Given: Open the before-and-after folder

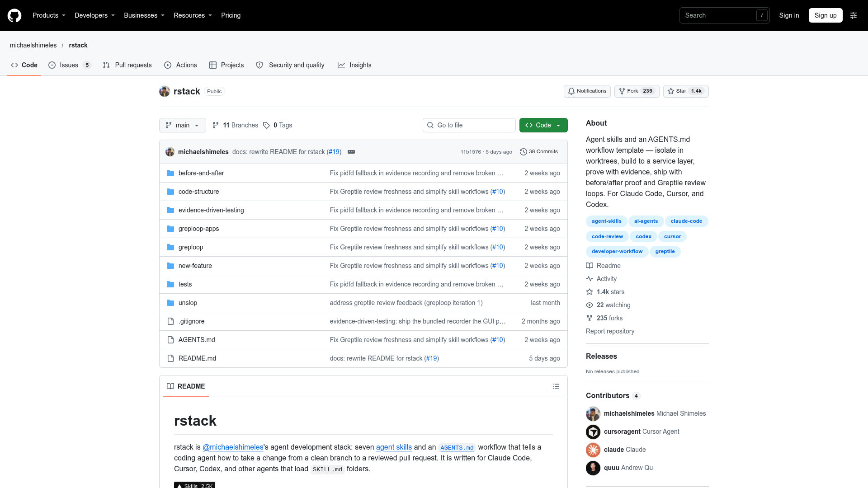Looking at the screenshot, I should tap(201, 173).
